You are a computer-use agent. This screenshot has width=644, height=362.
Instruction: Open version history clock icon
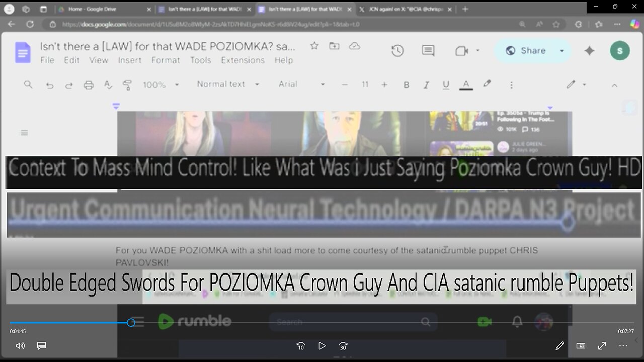click(397, 51)
